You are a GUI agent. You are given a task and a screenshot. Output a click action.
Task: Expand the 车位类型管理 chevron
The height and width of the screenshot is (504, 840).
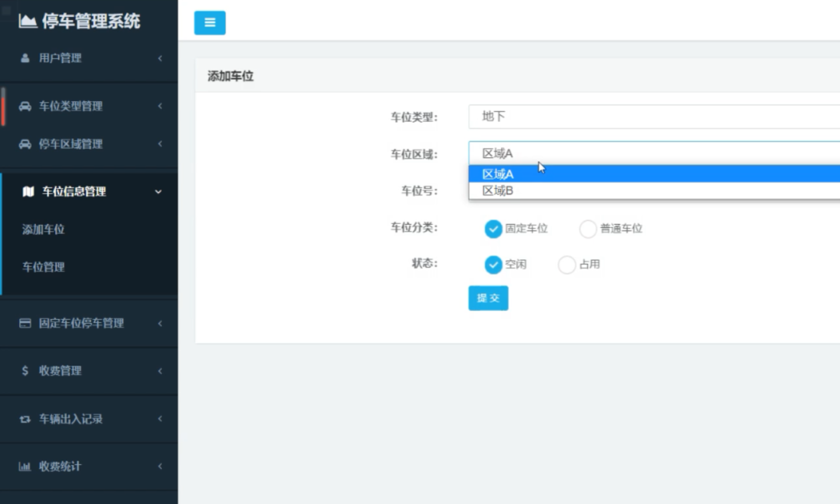click(x=159, y=106)
